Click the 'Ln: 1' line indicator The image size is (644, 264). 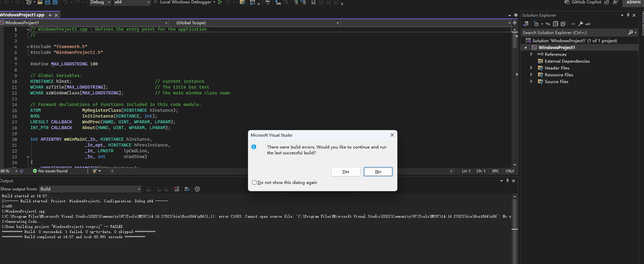tap(466, 171)
